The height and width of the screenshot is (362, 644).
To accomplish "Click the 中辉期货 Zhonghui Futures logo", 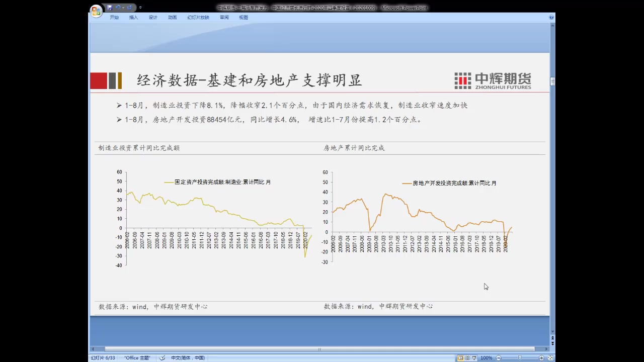I will (493, 80).
